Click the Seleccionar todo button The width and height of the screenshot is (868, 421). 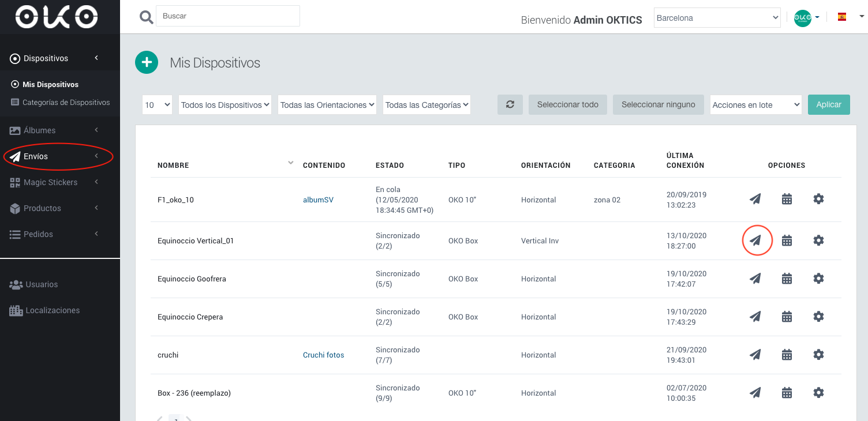[x=568, y=104]
